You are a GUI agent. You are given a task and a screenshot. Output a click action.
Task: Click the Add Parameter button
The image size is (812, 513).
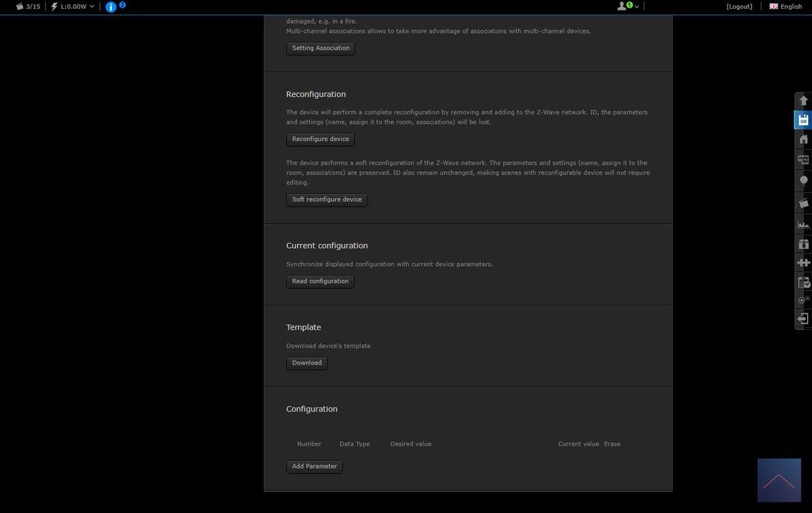[314, 467]
